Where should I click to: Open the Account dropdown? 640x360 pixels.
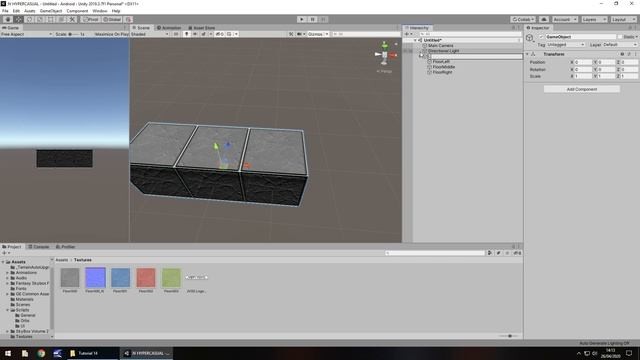(x=564, y=19)
